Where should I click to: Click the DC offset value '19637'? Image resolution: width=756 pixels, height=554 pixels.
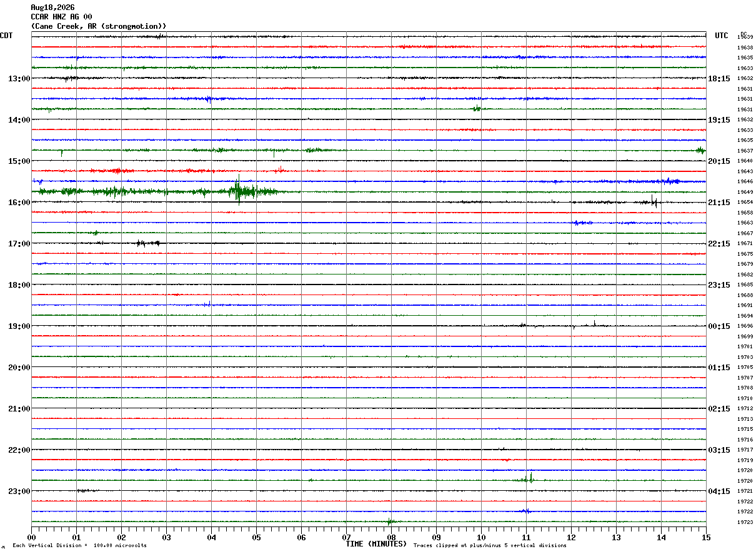click(745, 151)
